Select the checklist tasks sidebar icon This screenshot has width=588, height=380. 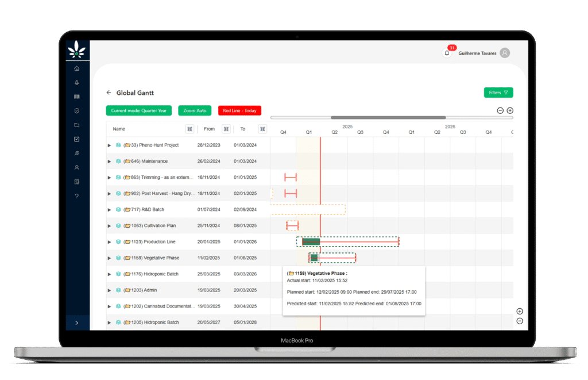77,139
